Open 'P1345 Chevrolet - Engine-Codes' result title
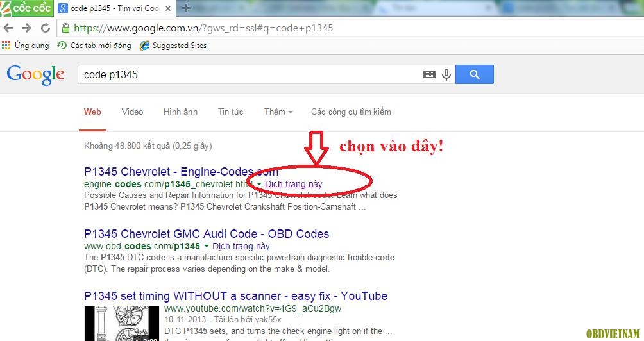The height and width of the screenshot is (341, 644). point(181,172)
